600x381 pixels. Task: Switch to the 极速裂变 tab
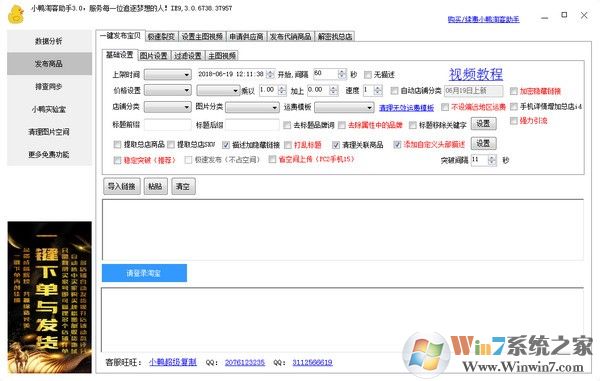pos(161,36)
